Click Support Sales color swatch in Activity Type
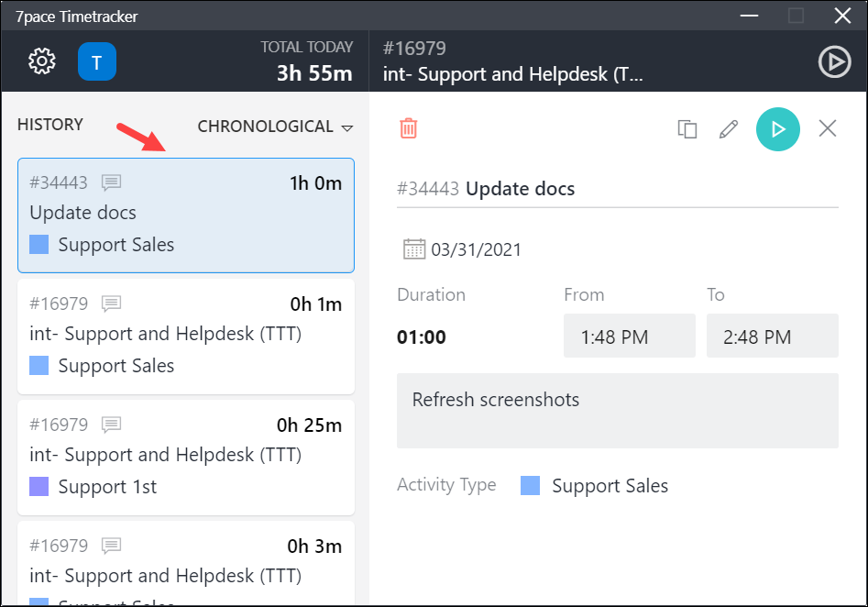Image resolution: width=868 pixels, height=607 pixels. pyautogui.click(x=531, y=485)
